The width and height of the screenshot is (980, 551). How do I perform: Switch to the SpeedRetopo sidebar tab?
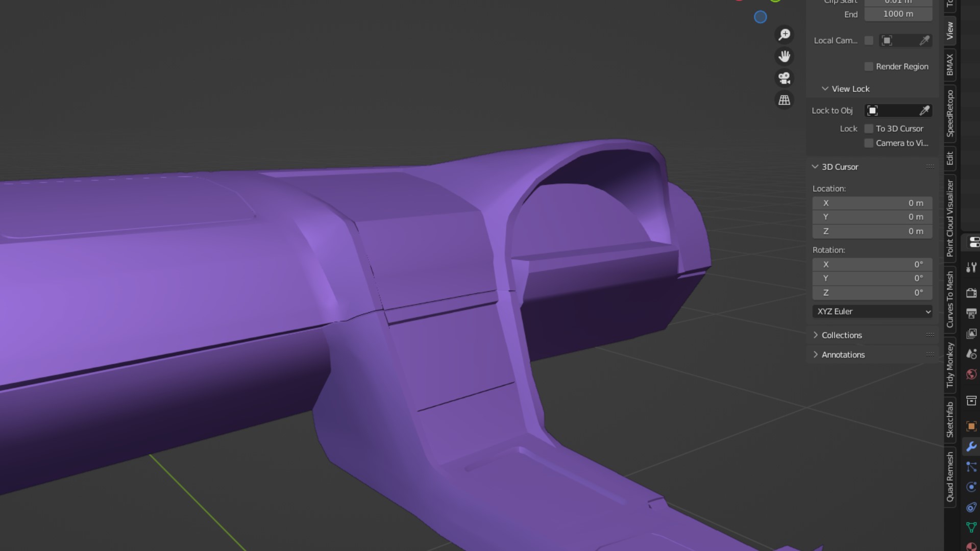tap(950, 113)
